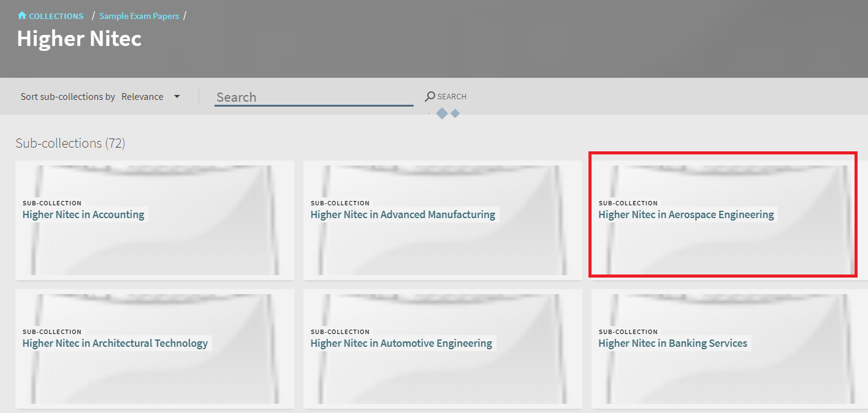Click the Higher Nitec page title
Viewport: 868px width, 413px height.
(79, 39)
